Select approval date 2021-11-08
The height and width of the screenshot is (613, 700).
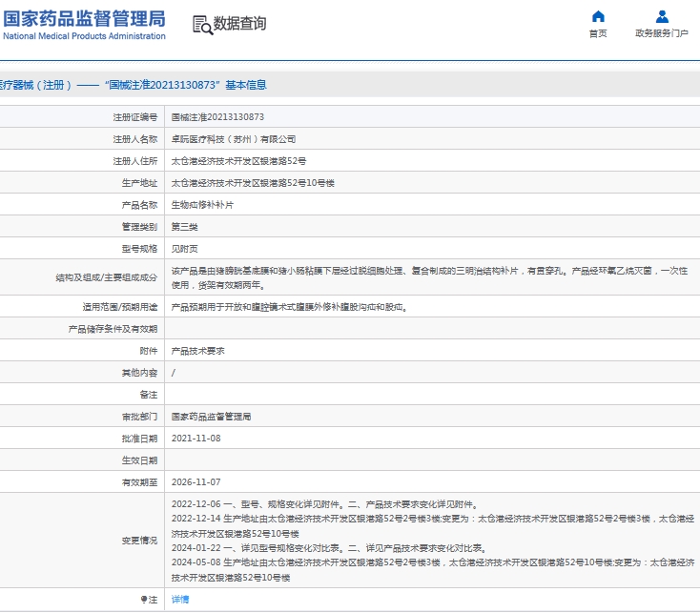point(196,439)
